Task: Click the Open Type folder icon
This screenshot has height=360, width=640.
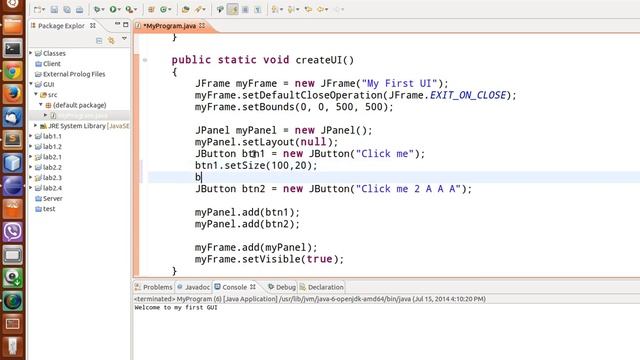Action: pyautogui.click(x=185, y=9)
